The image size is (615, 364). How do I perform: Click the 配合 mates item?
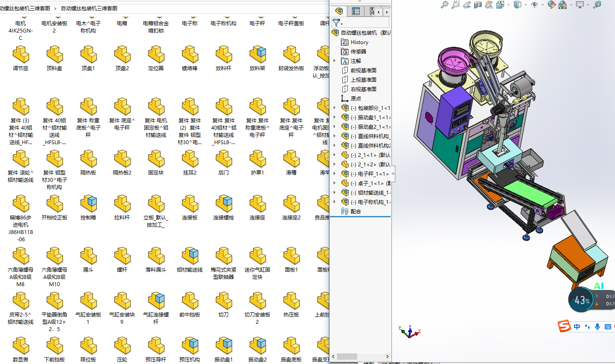pyautogui.click(x=355, y=211)
